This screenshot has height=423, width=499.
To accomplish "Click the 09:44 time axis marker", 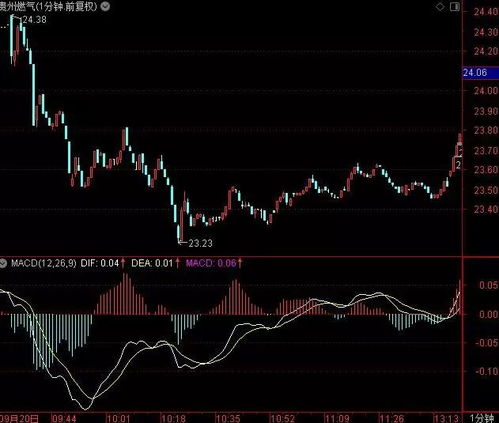I will pyautogui.click(x=64, y=418).
